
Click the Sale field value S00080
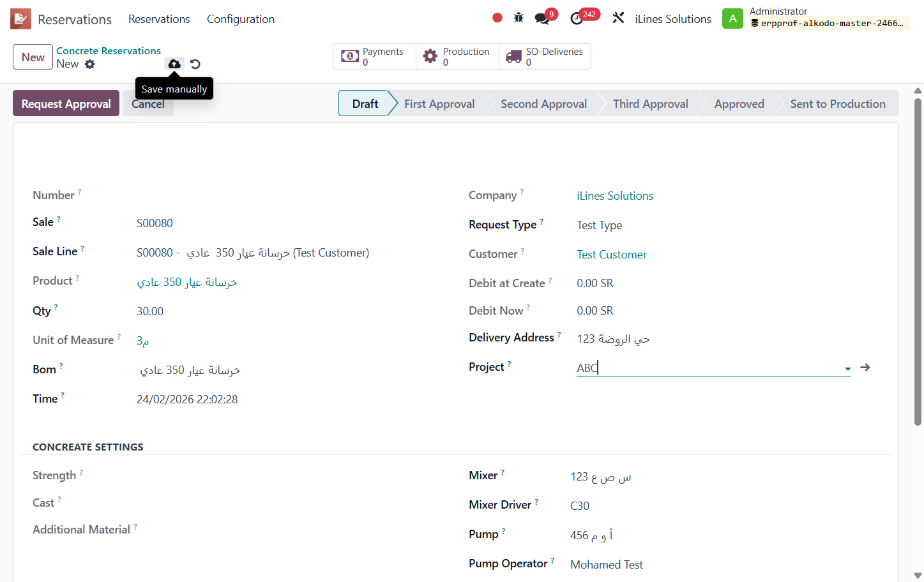pos(155,223)
